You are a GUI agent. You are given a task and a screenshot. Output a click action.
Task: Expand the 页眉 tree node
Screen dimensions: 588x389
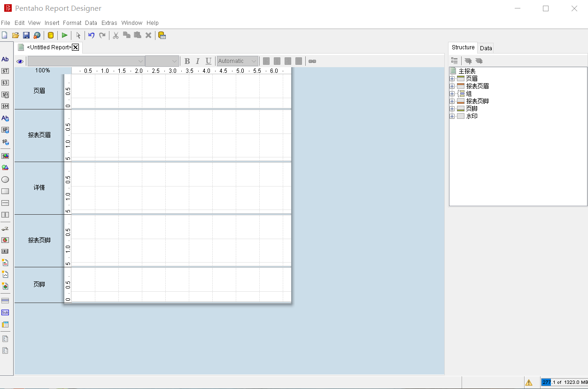click(x=452, y=79)
